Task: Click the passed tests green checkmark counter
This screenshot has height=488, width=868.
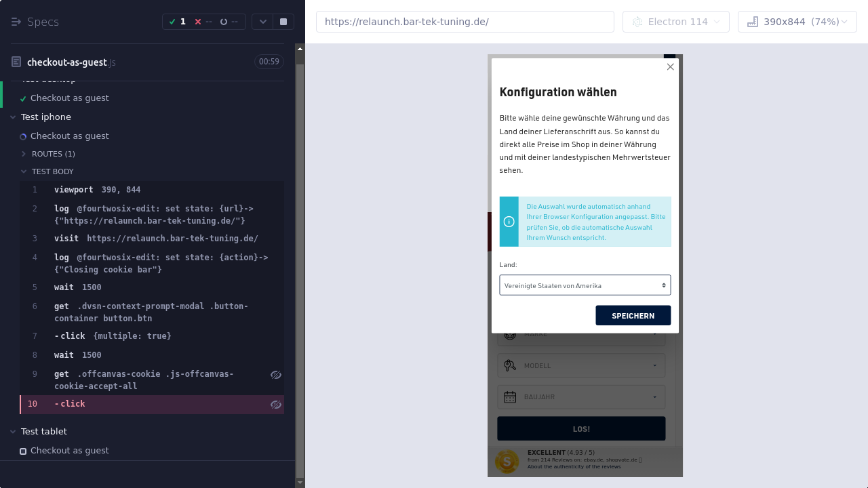Action: click(177, 22)
